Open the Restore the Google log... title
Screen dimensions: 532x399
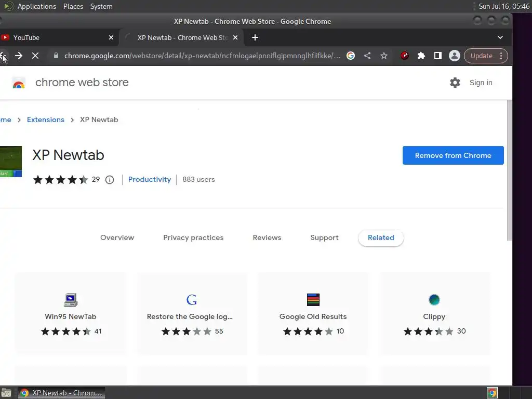[x=190, y=316]
